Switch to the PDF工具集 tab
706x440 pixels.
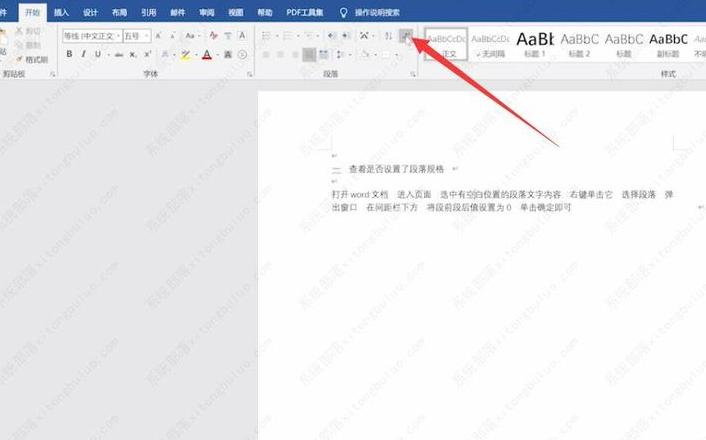[305, 12]
